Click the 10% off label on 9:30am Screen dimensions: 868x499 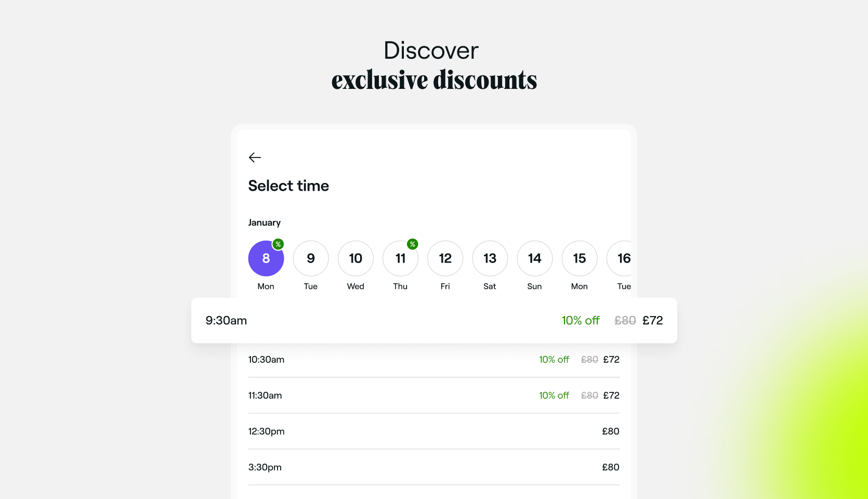(x=581, y=321)
